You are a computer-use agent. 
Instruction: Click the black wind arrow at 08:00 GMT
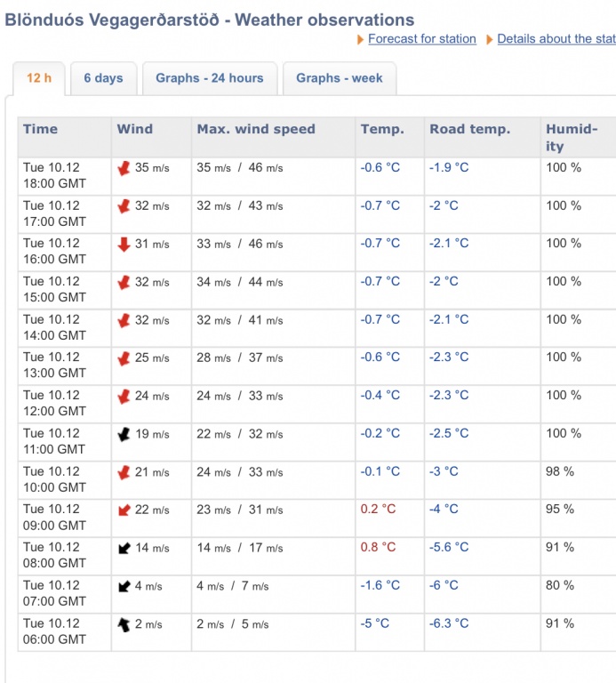tap(124, 548)
